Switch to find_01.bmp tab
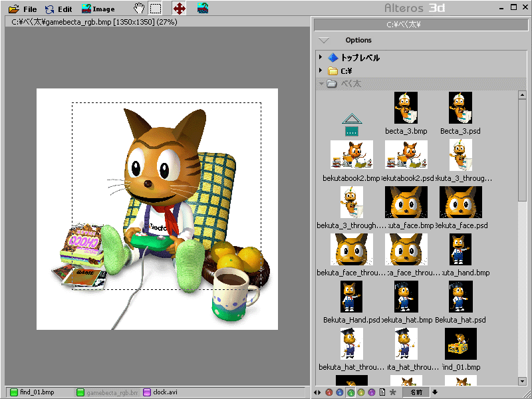Image resolution: width=532 pixels, height=399 pixels. pyautogui.click(x=33, y=392)
